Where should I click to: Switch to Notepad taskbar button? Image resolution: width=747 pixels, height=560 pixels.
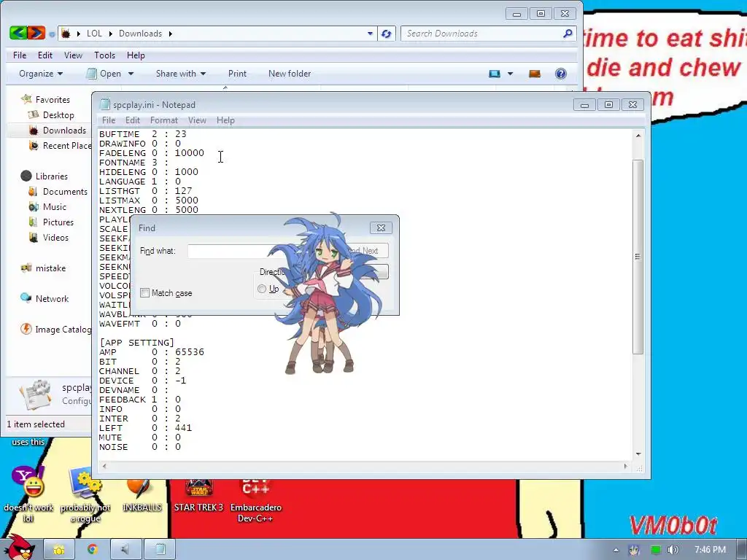point(160,550)
